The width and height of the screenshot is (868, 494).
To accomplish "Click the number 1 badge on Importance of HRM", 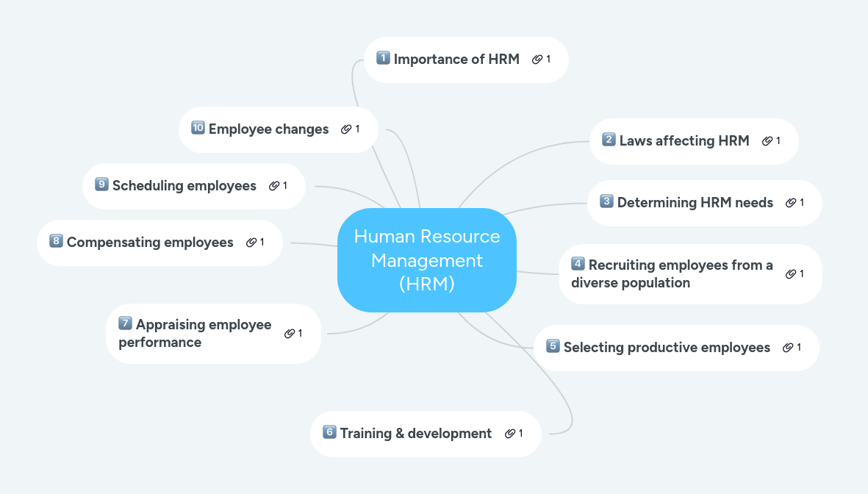I will pos(382,57).
